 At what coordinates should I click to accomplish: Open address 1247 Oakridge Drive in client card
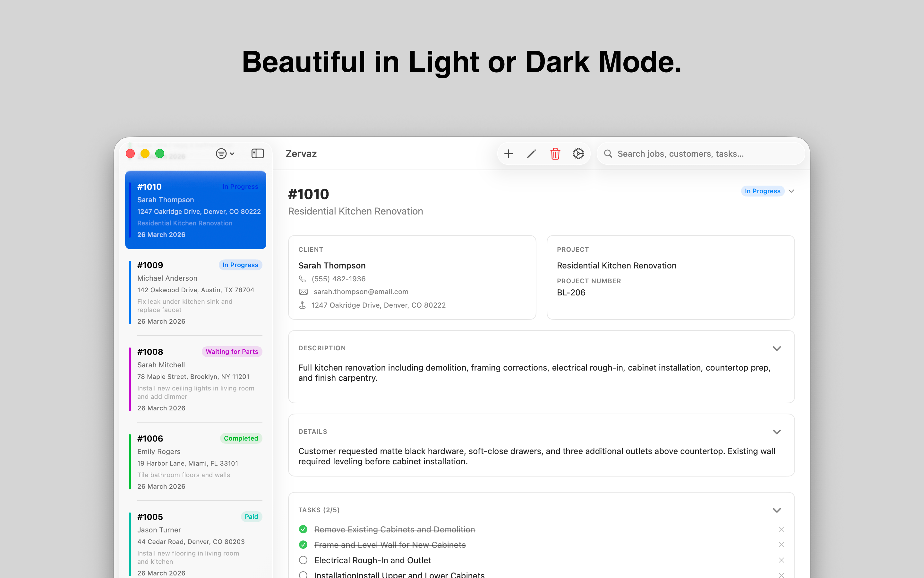pos(378,305)
